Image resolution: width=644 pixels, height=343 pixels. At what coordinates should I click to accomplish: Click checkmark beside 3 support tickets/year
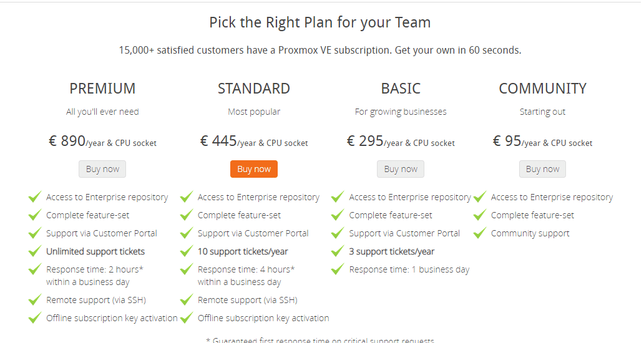[338, 251]
